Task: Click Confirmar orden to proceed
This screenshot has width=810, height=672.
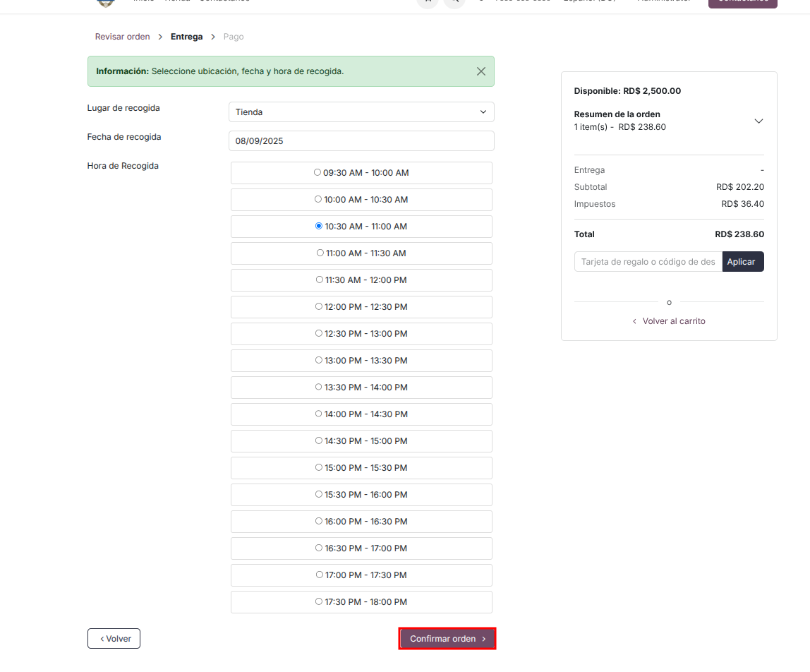Action: (x=447, y=639)
